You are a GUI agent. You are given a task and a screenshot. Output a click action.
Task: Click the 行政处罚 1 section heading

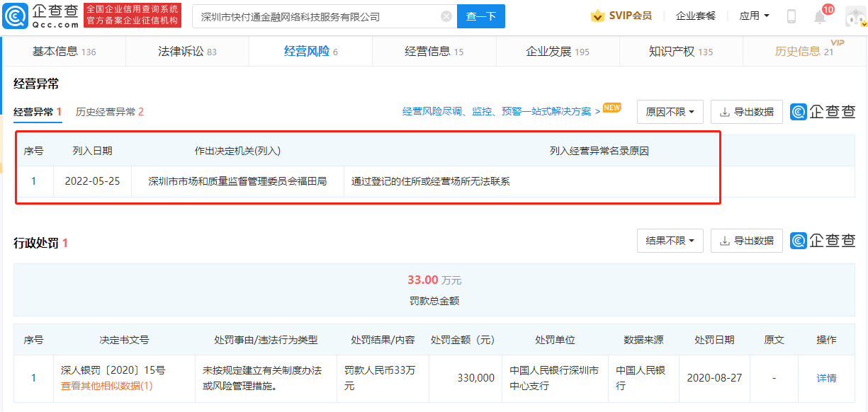[x=41, y=243]
